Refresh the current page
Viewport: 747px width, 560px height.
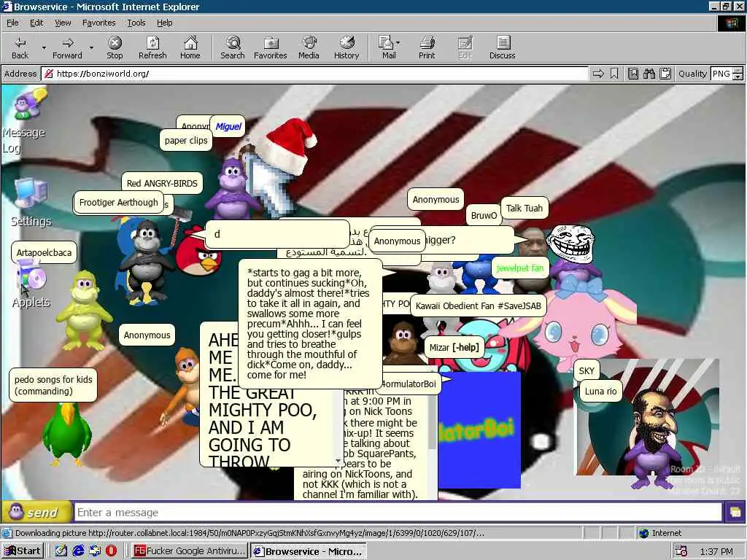click(152, 47)
